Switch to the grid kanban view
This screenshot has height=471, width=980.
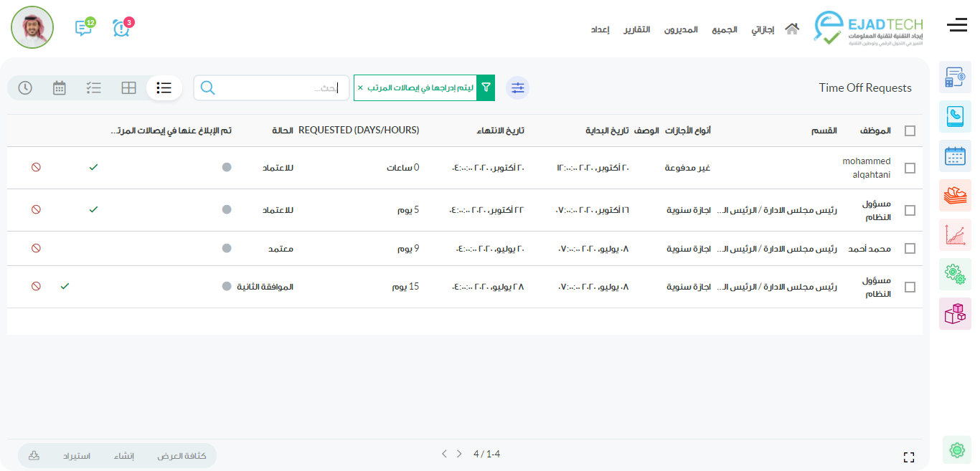point(128,87)
